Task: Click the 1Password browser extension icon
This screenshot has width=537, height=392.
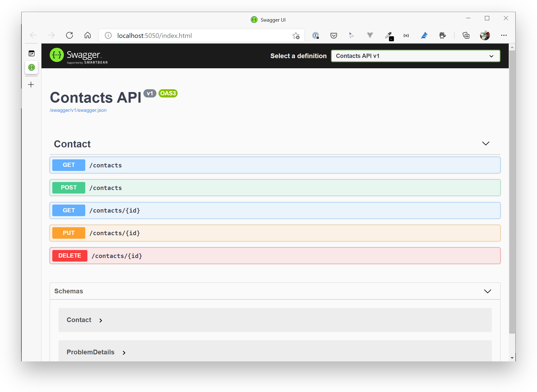Action: (316, 35)
